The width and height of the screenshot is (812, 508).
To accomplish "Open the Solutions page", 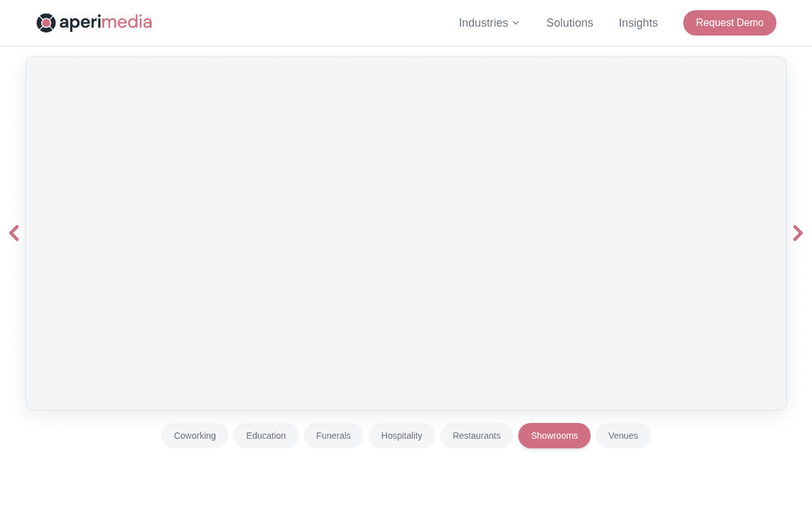I will tap(570, 23).
